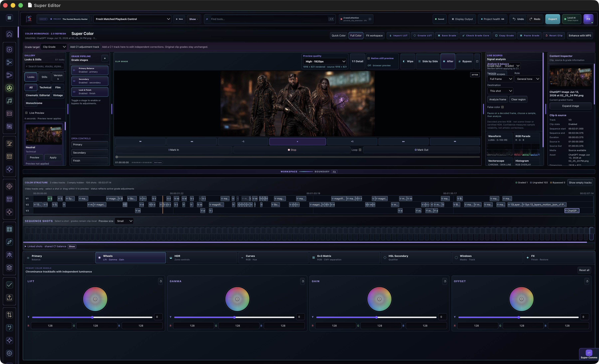Open the HDR Zone controls tab
599x364 pixels.
click(202, 258)
